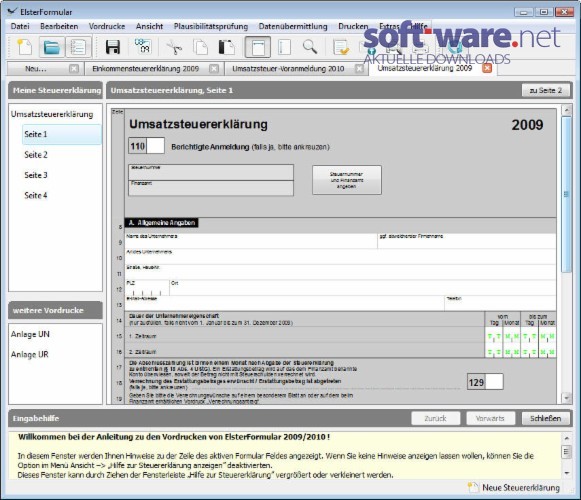581x500 pixels.
Task: Click 'Steuernummer und Finanzamt angeben' button
Action: click(x=346, y=180)
